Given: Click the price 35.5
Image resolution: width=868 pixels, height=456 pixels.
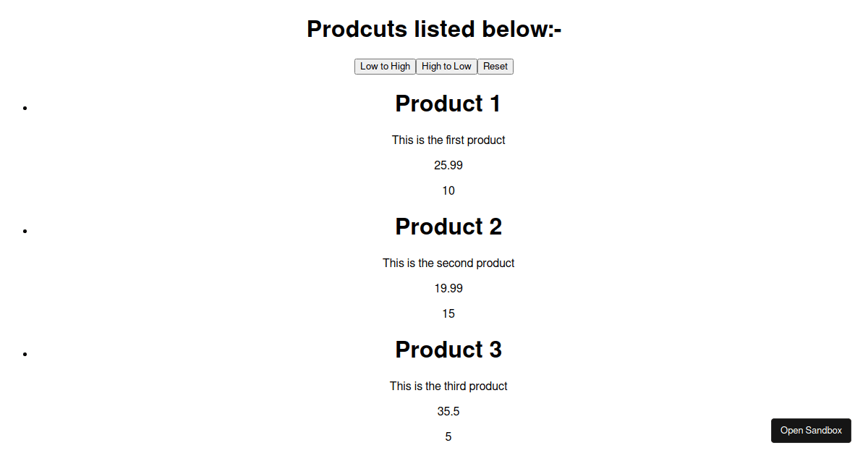Looking at the screenshot, I should pos(448,411).
